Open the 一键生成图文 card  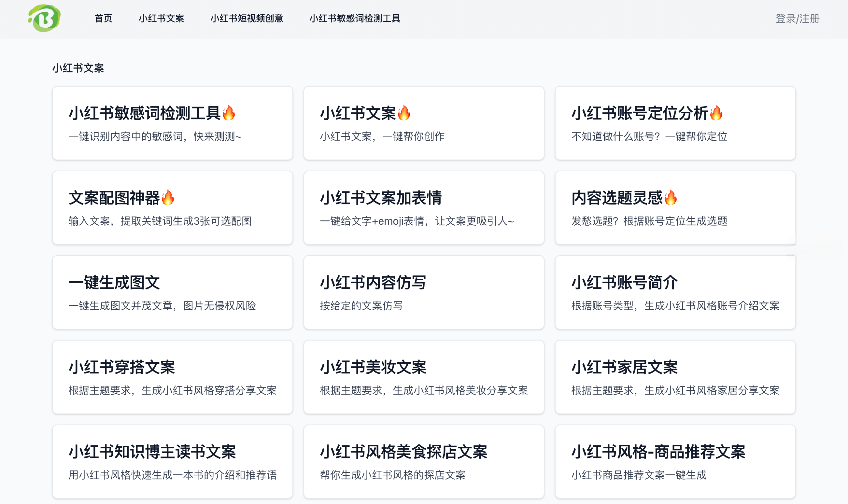point(173,292)
